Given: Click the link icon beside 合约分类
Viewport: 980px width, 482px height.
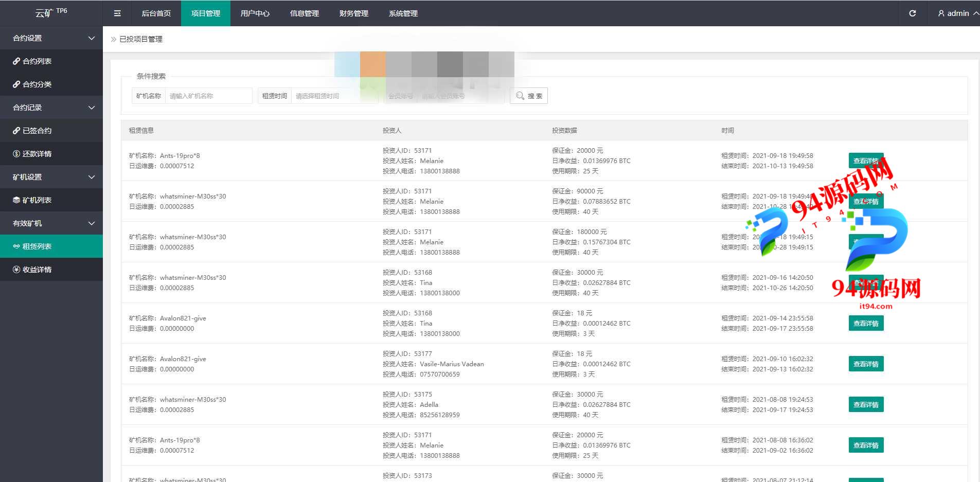Looking at the screenshot, I should tap(16, 84).
